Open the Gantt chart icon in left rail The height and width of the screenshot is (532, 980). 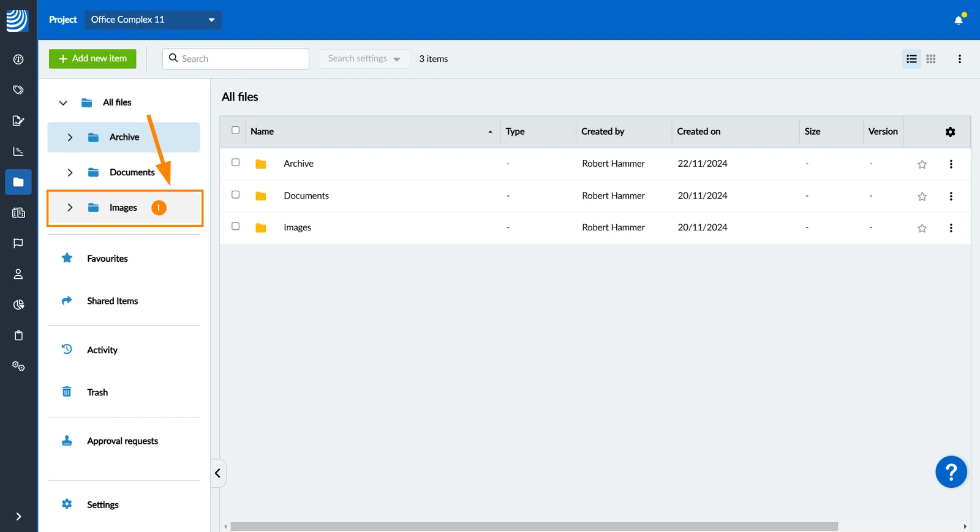[x=18, y=151]
